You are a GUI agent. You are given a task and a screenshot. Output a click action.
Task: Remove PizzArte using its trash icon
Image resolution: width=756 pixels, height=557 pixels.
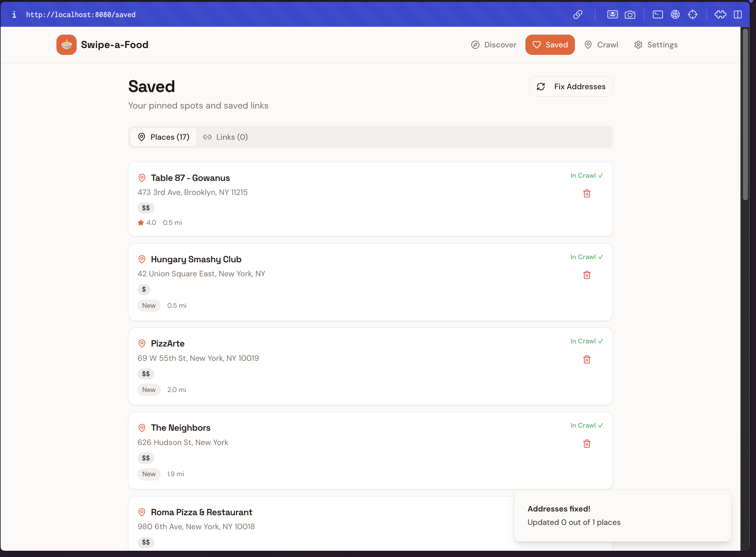pos(586,359)
